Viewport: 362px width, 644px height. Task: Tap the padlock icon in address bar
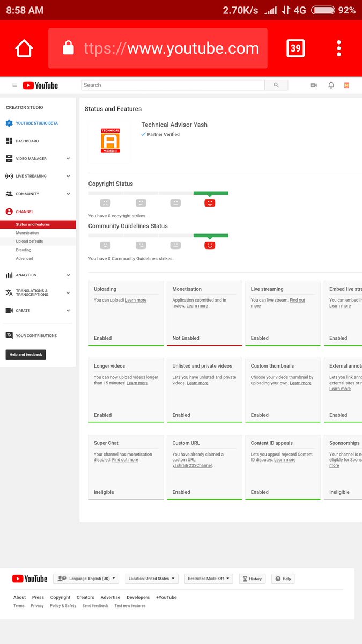click(x=68, y=48)
